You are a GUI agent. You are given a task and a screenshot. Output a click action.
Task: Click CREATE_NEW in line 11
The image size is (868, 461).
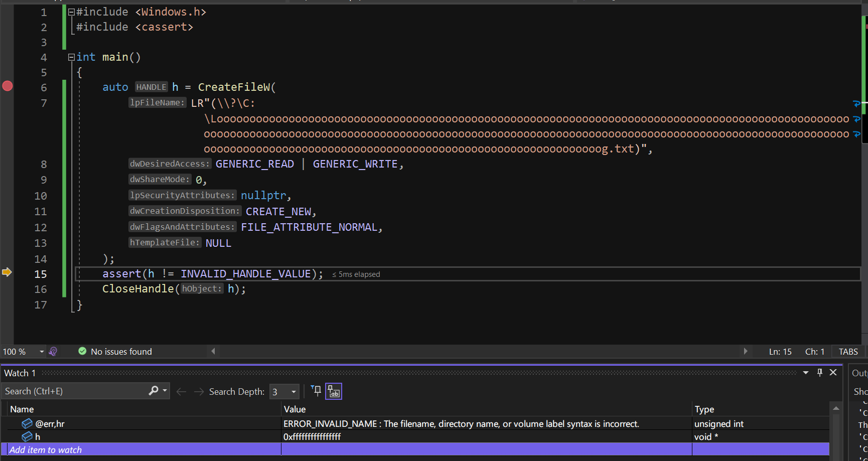(278, 212)
